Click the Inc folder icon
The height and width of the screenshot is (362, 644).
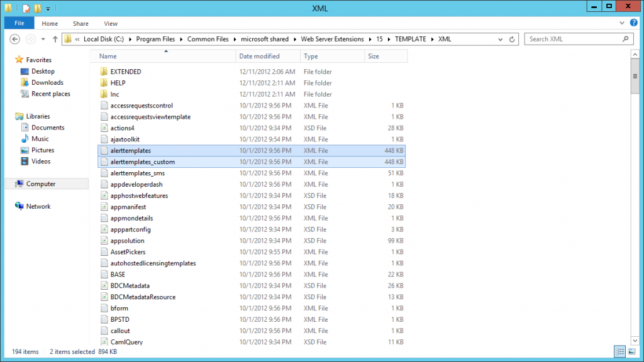(104, 94)
